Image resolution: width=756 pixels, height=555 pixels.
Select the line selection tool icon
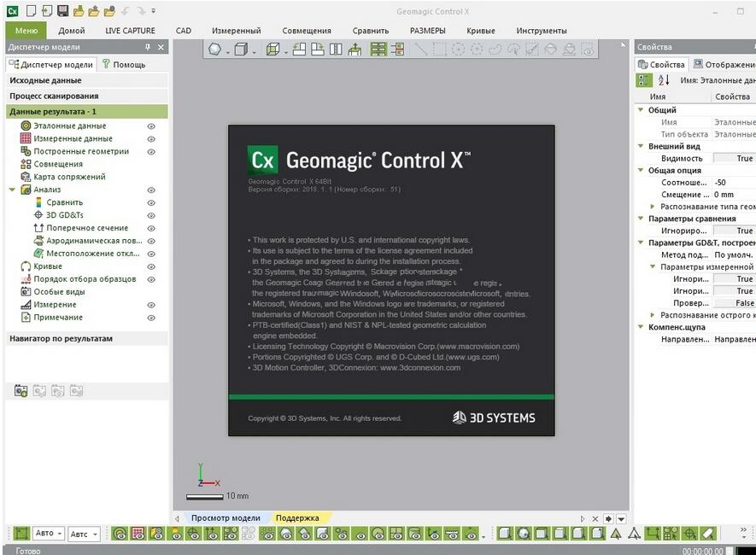click(421, 50)
